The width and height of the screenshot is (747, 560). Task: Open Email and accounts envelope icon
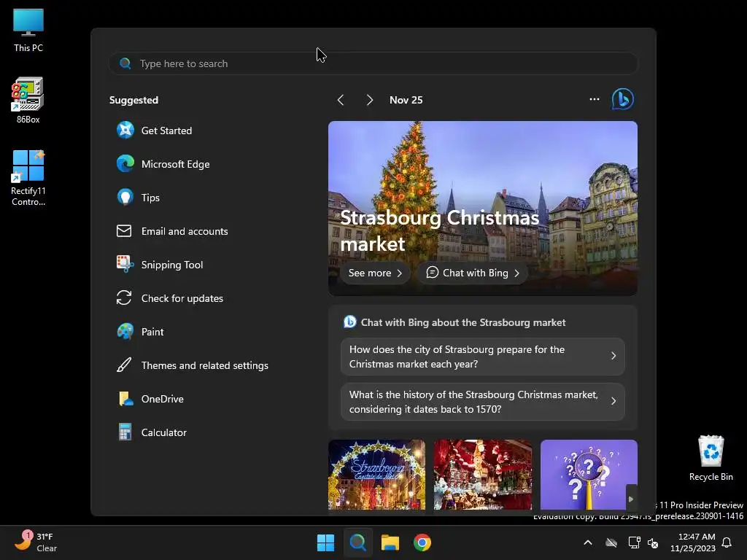124,231
